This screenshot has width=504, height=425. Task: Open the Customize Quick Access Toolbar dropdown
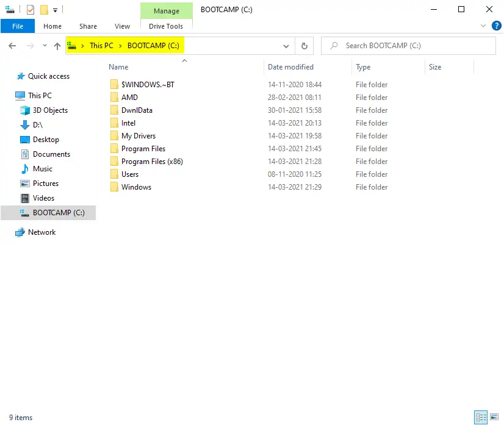pos(56,10)
